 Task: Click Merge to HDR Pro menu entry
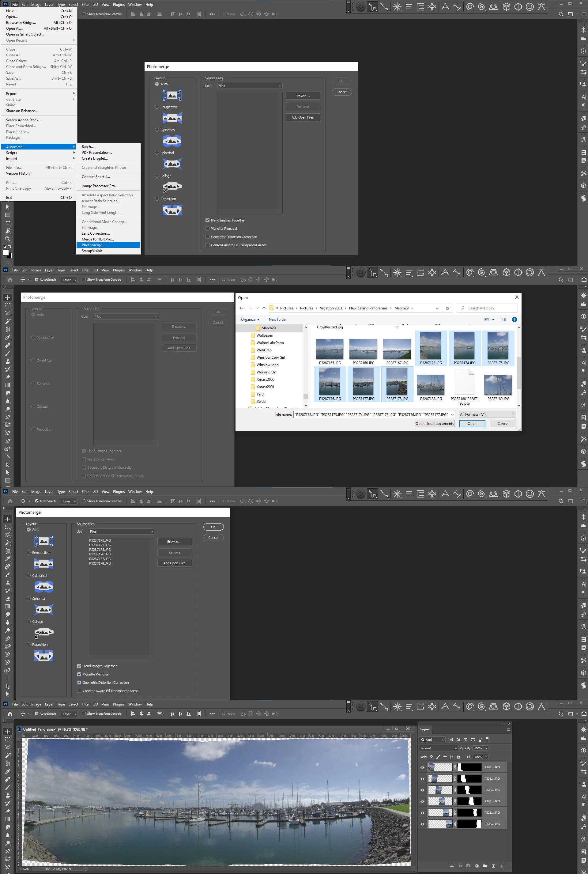coord(97,239)
